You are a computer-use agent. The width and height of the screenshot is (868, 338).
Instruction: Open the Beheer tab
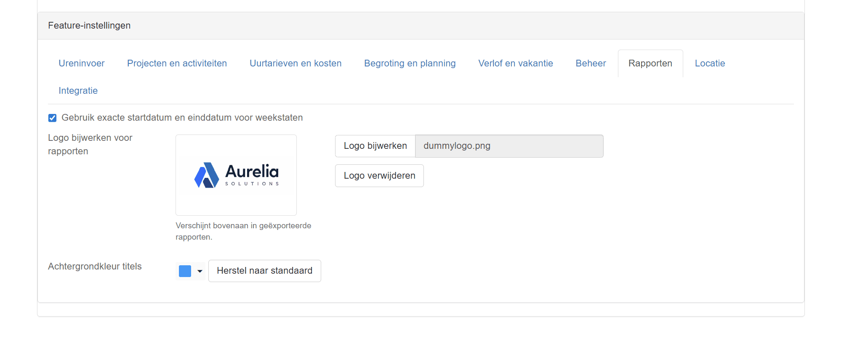591,63
